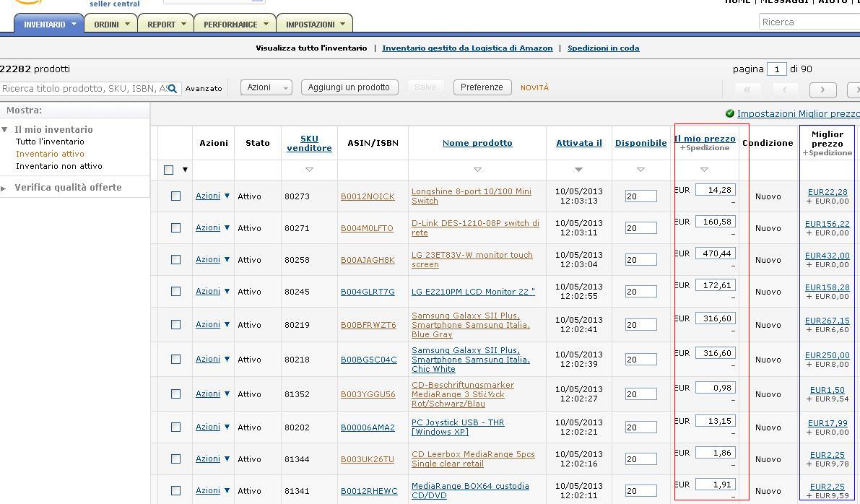
Task: Open Azioni menu for SKU 81344
Action: (x=213, y=459)
